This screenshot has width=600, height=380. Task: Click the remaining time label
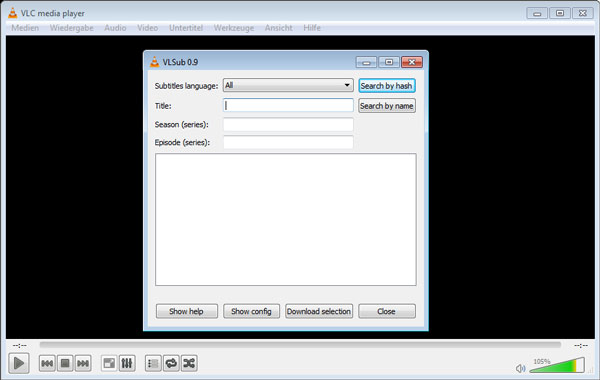581,346
